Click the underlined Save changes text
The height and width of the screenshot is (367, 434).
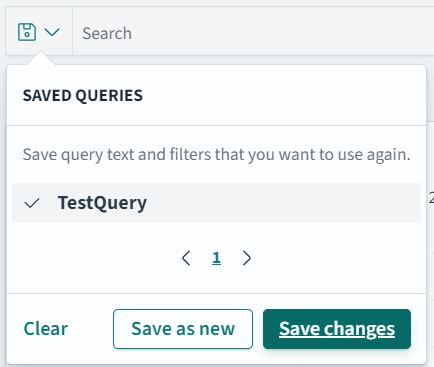pos(337,329)
